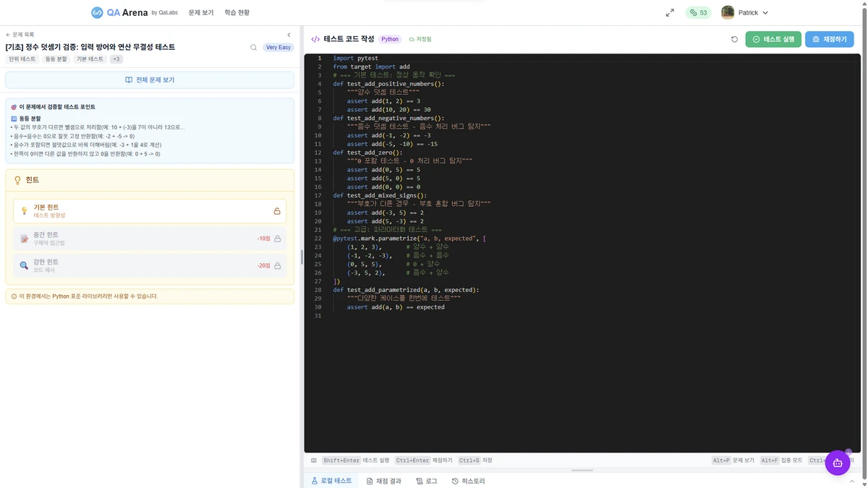The height and width of the screenshot is (488, 868).
Task: Click the magnifier icon of 강한 힌트
Action: 24,265
